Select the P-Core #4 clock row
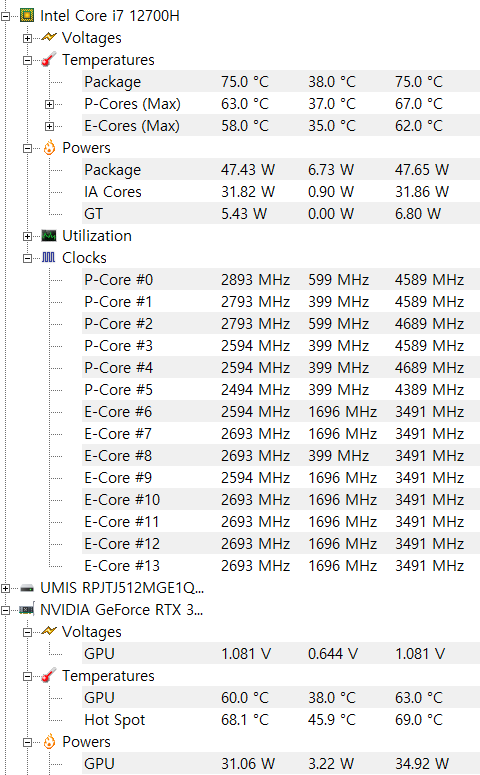This screenshot has height=775, width=480. point(281,368)
